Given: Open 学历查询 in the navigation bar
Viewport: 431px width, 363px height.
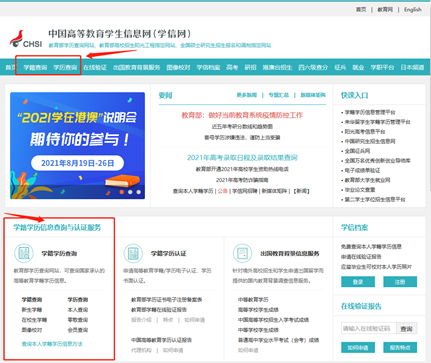Looking at the screenshot, I should tap(65, 67).
